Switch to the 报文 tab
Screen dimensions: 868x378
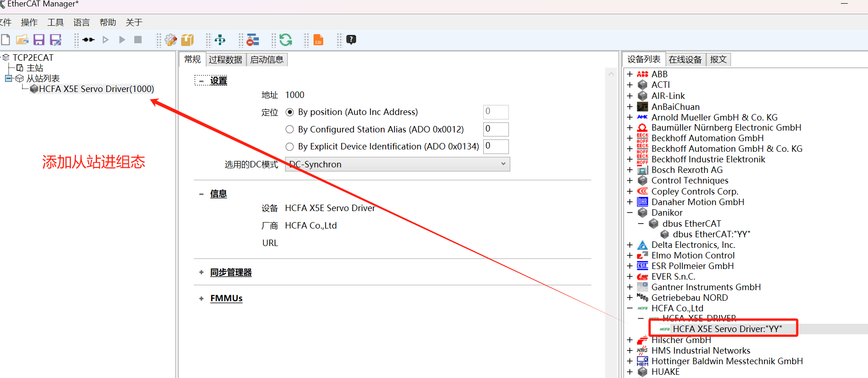click(x=718, y=60)
